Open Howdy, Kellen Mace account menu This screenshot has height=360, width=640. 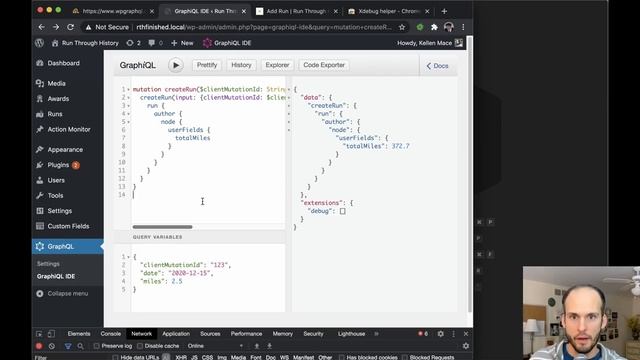430,43
